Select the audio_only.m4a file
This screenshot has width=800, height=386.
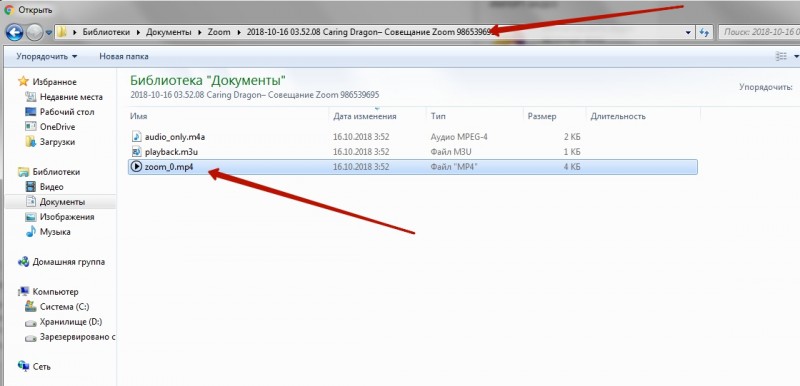[175, 137]
